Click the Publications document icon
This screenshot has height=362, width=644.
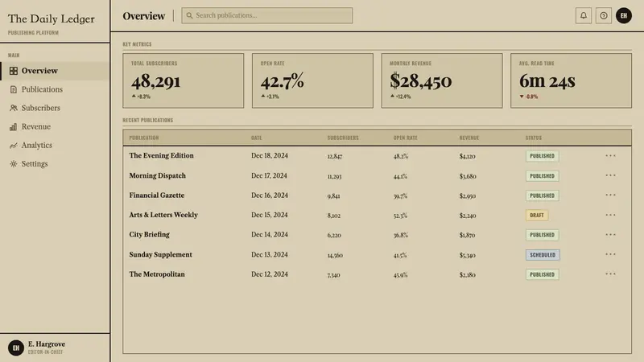[x=14, y=89]
